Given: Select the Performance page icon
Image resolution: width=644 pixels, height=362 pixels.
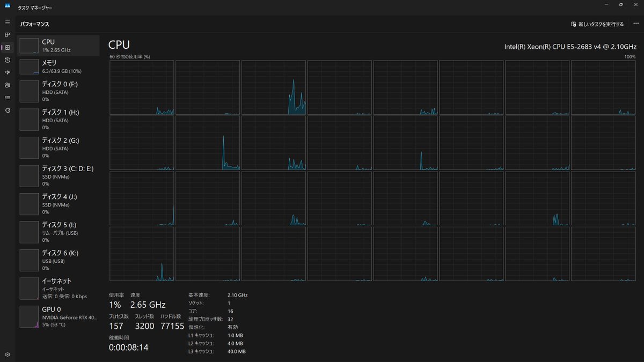Looking at the screenshot, I should (x=8, y=47).
